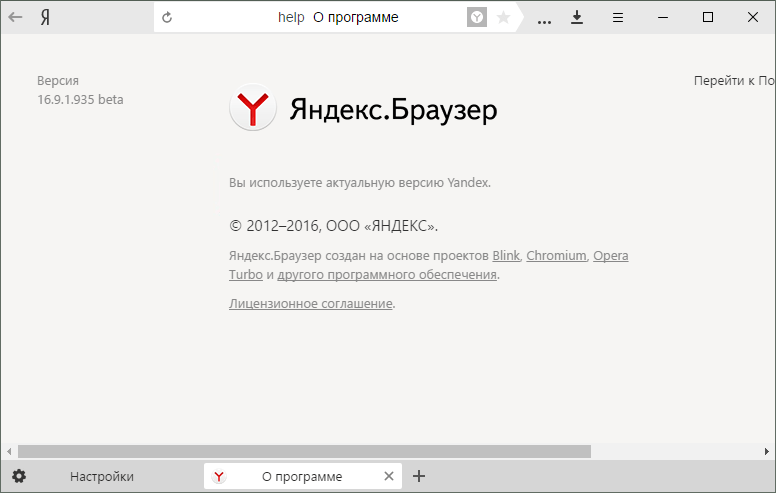Reload the page with the refresh icon
Viewport: 776px width, 493px height.
coord(167,17)
